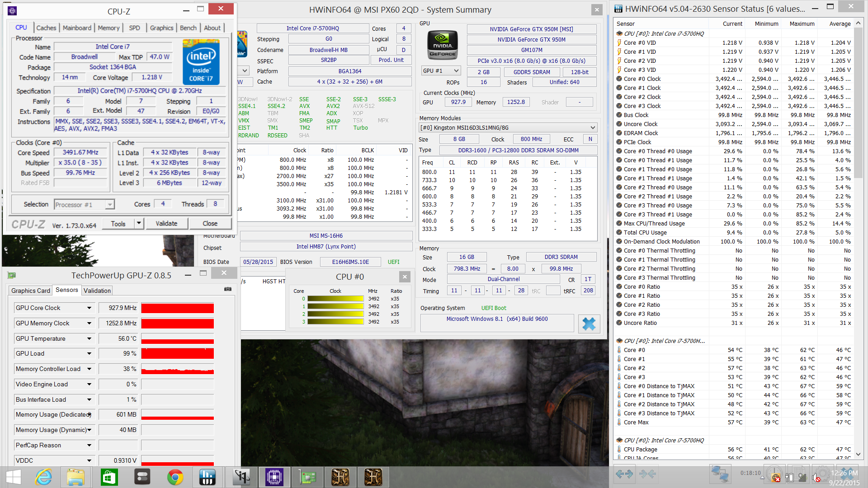Click the Close button in CPU-Z
This screenshot has height=488, width=868.
pos(210,224)
